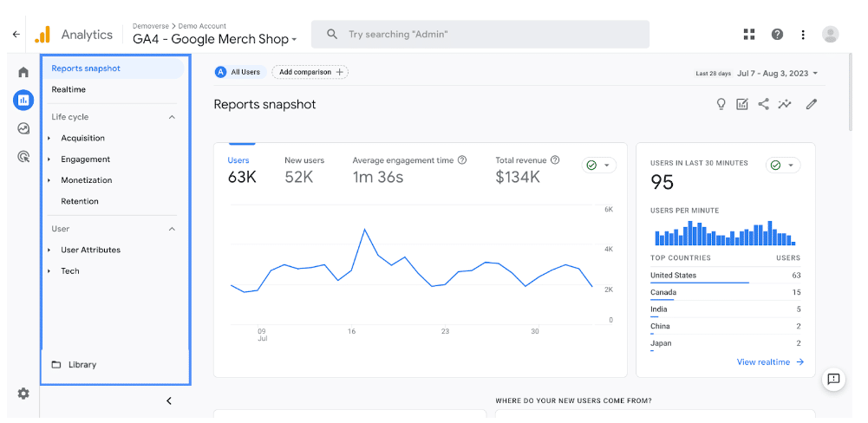Open the data quality dropdown on the Users card
Screen dimensions: 868x423
(x=598, y=166)
